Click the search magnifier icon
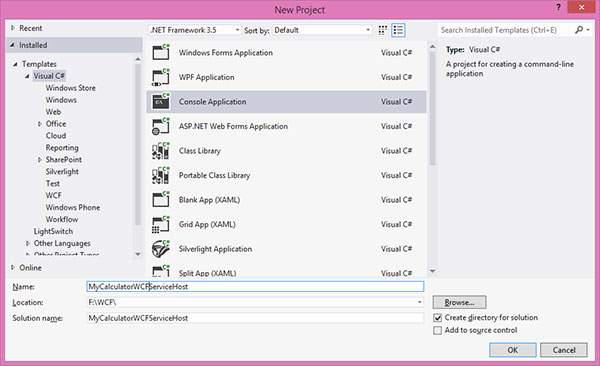The width and height of the screenshot is (600, 366). 579,29
